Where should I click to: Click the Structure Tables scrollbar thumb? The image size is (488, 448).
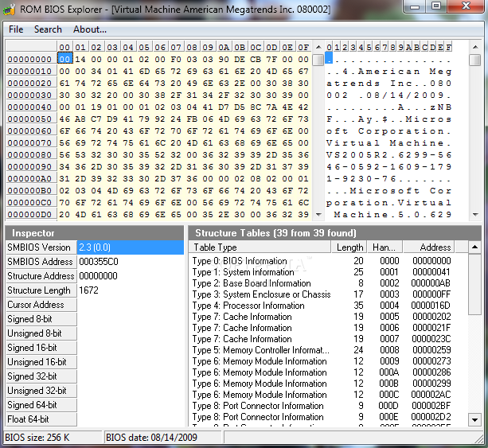pyautogui.click(x=474, y=285)
